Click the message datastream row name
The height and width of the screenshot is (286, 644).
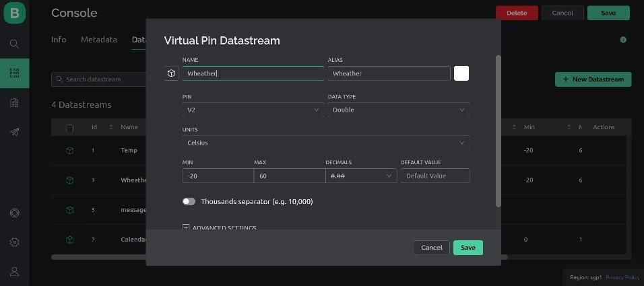[x=133, y=210]
